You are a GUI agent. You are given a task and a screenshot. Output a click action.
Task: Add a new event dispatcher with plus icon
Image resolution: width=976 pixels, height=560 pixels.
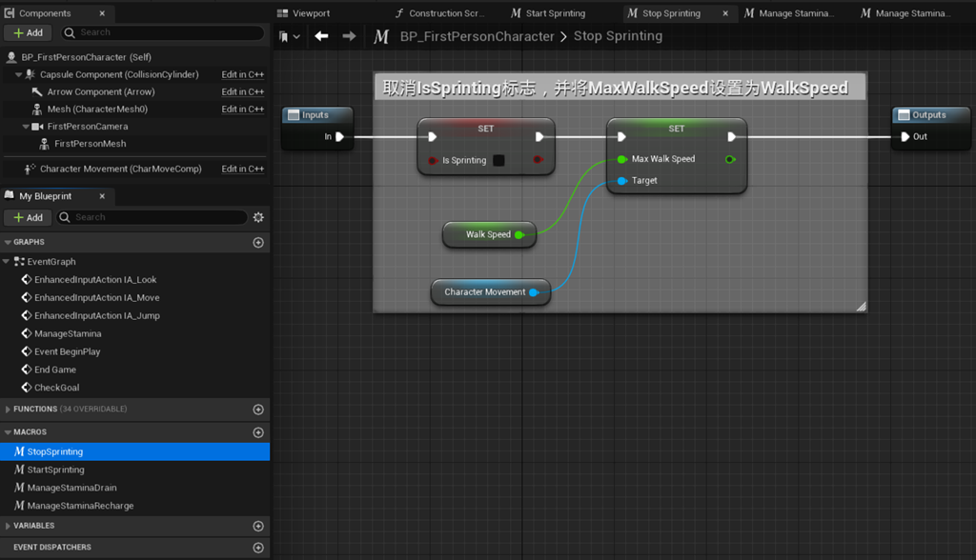point(258,548)
